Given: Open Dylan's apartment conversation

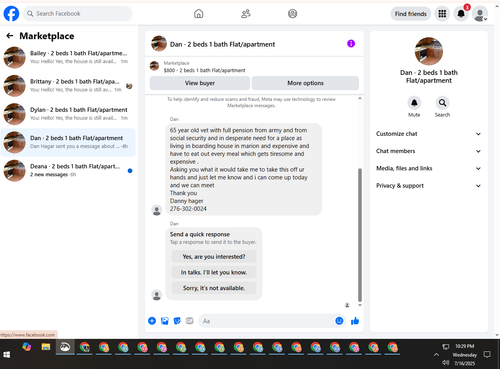Looking at the screenshot, I should (68, 114).
